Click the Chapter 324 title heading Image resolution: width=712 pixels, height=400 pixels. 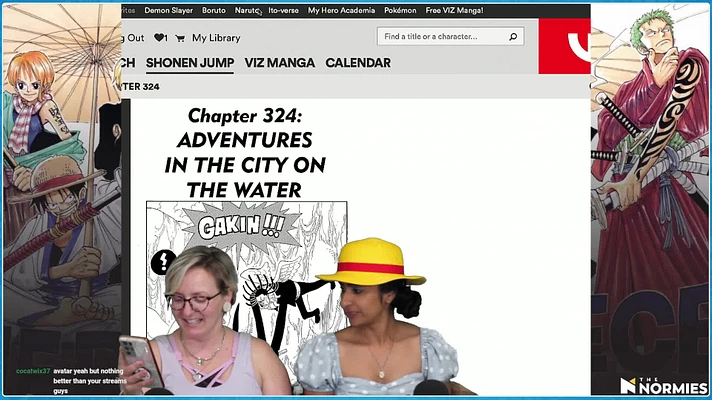tap(245, 153)
